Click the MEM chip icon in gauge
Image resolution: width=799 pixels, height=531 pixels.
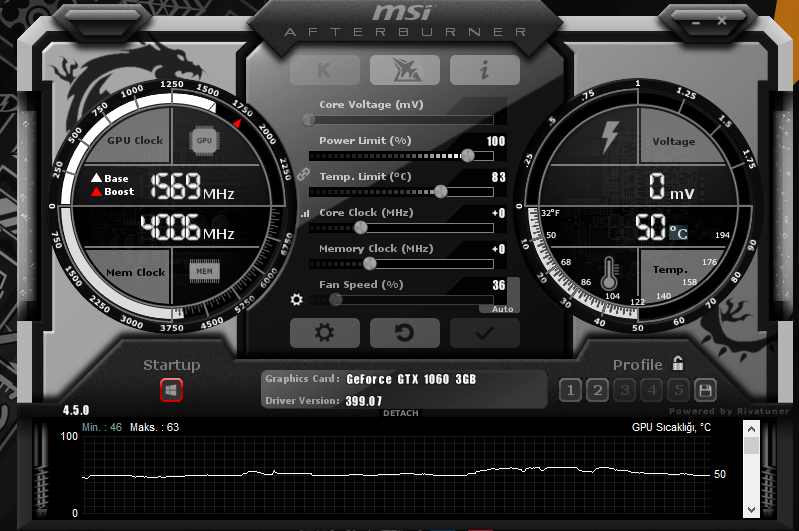[x=204, y=271]
